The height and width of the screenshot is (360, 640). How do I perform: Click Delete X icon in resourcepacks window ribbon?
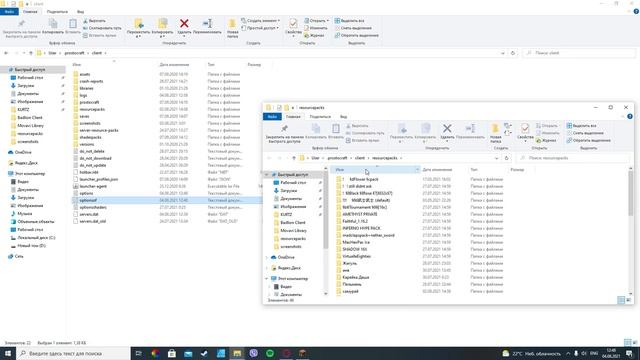[x=447, y=129]
